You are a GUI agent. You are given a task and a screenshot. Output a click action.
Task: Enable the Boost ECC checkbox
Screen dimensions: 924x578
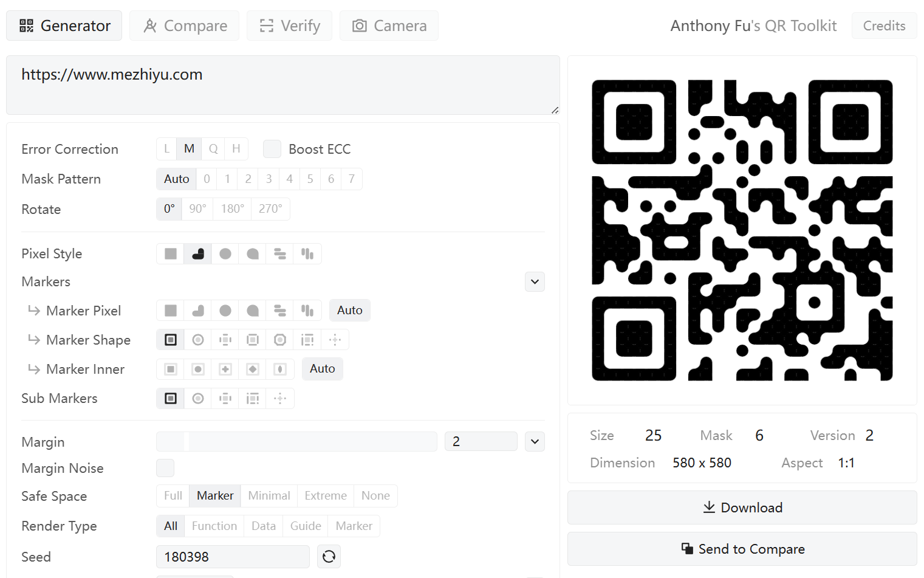[x=272, y=149]
